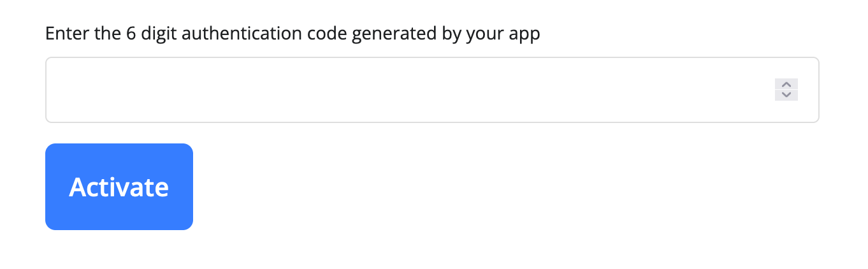Viewport: 868px width, 269px height.
Task: Decrease the code with the down arrow
Action: [786, 95]
